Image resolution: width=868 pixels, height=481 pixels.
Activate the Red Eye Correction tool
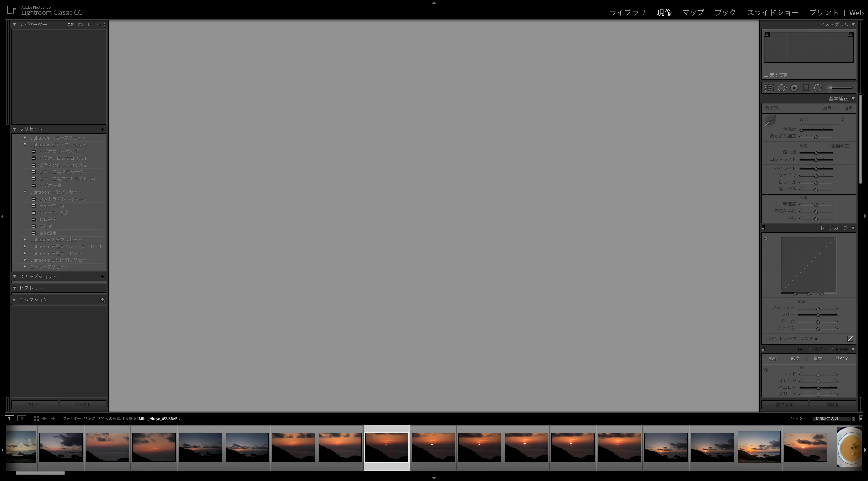point(794,88)
